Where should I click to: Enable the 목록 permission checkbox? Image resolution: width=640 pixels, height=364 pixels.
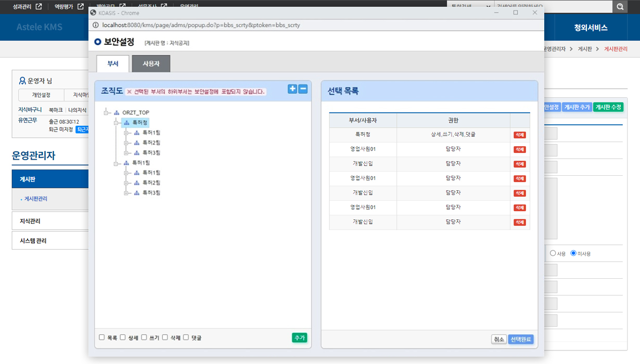pos(102,337)
